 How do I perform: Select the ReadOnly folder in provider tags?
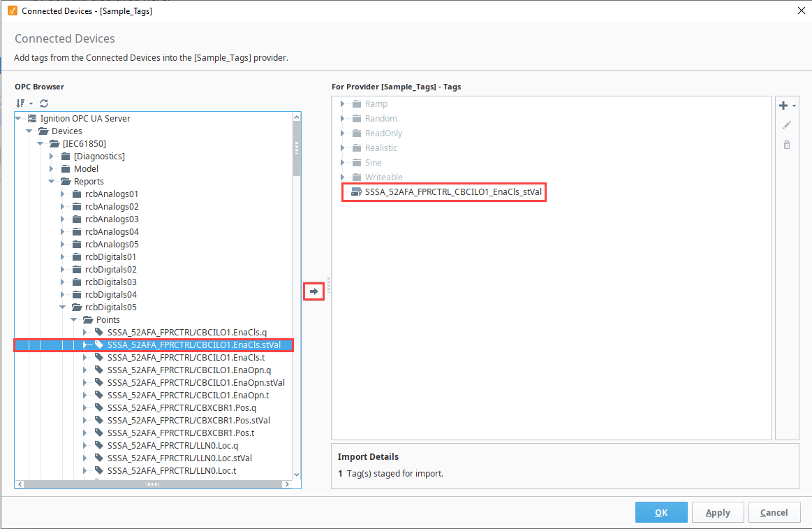coord(383,133)
